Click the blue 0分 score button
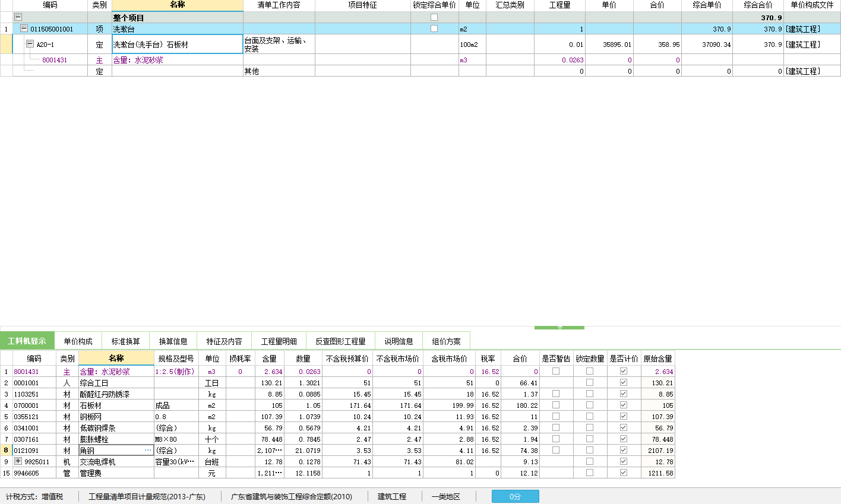The height and width of the screenshot is (504, 841). [x=516, y=496]
